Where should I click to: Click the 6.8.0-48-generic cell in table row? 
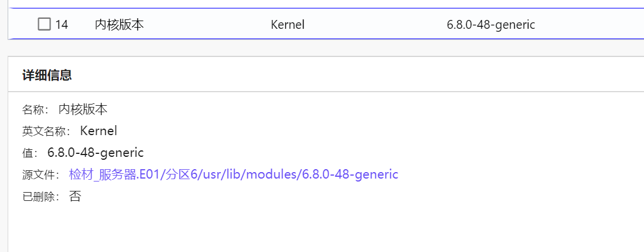(x=491, y=25)
